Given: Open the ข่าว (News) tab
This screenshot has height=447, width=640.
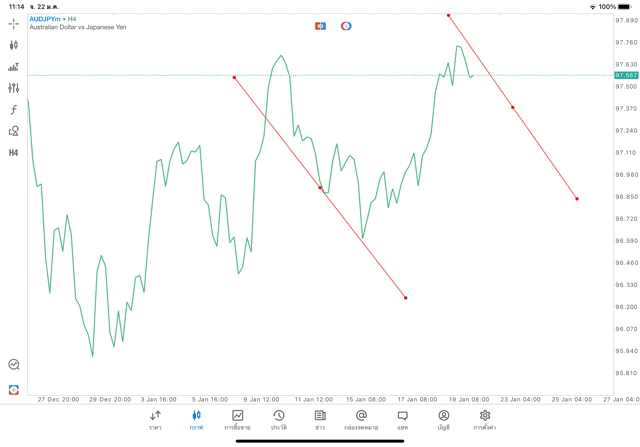Looking at the screenshot, I should [320, 420].
